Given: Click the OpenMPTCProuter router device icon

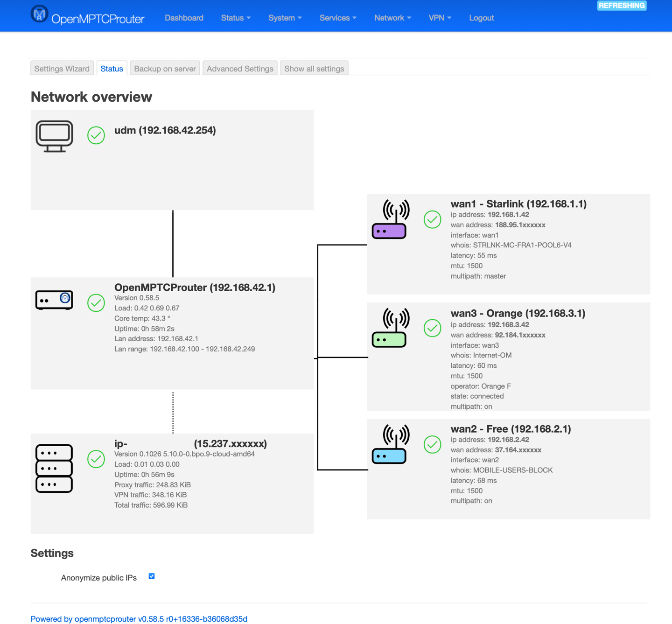Looking at the screenshot, I should click(x=55, y=300).
